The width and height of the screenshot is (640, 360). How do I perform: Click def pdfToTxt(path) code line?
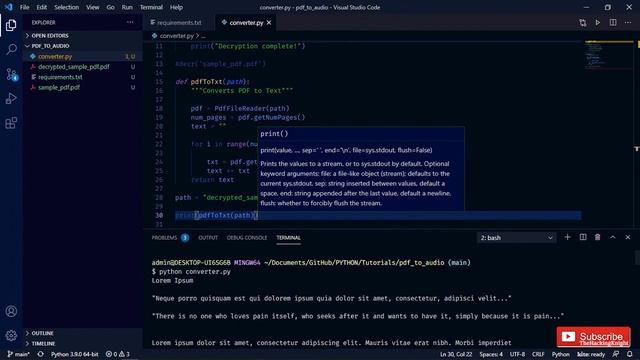212,82
